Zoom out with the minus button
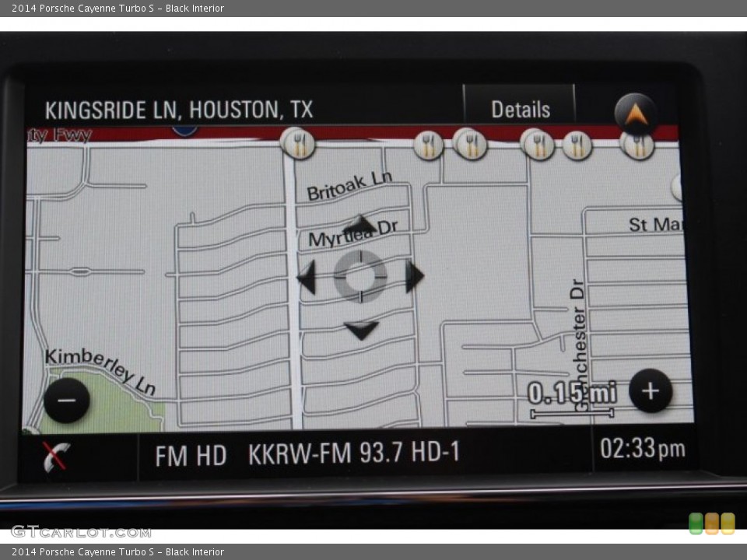 [67, 401]
